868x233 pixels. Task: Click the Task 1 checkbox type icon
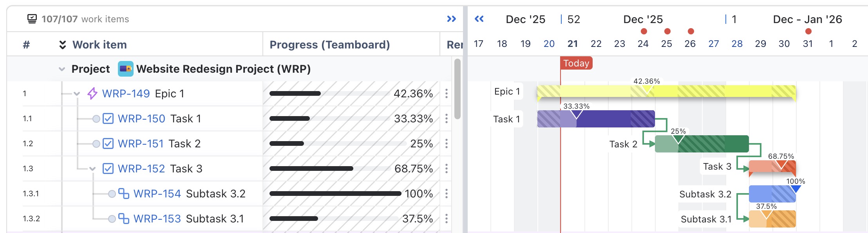(x=108, y=118)
